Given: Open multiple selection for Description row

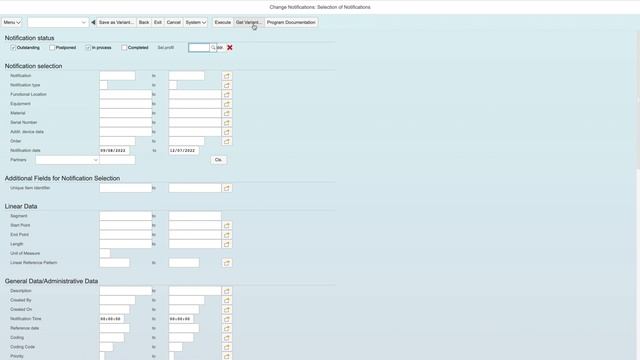Looking at the screenshot, I should (227, 291).
